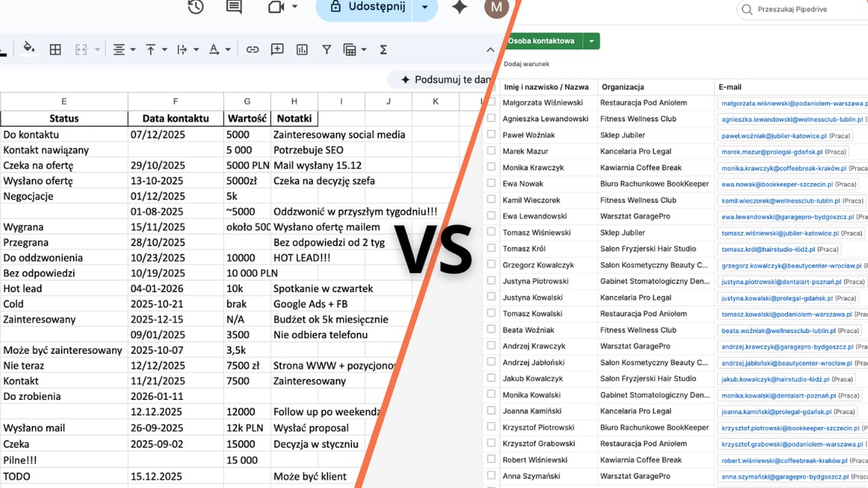Open the Gemini sparkle icon

coord(459,8)
